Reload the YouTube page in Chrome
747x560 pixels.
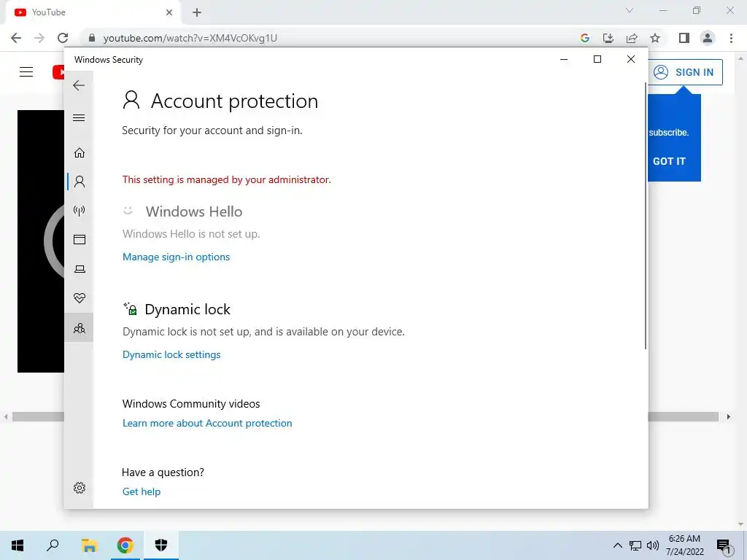[x=63, y=38]
